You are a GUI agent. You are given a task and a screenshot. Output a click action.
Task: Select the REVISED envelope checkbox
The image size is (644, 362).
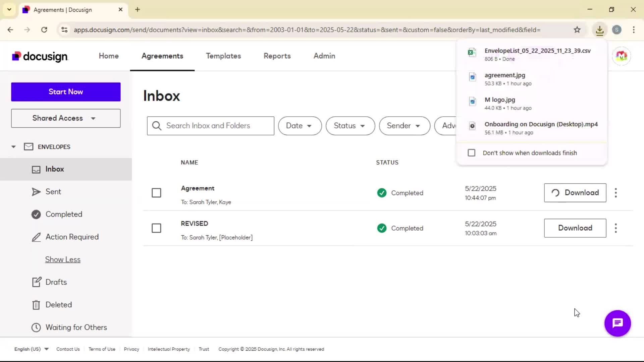click(x=156, y=228)
